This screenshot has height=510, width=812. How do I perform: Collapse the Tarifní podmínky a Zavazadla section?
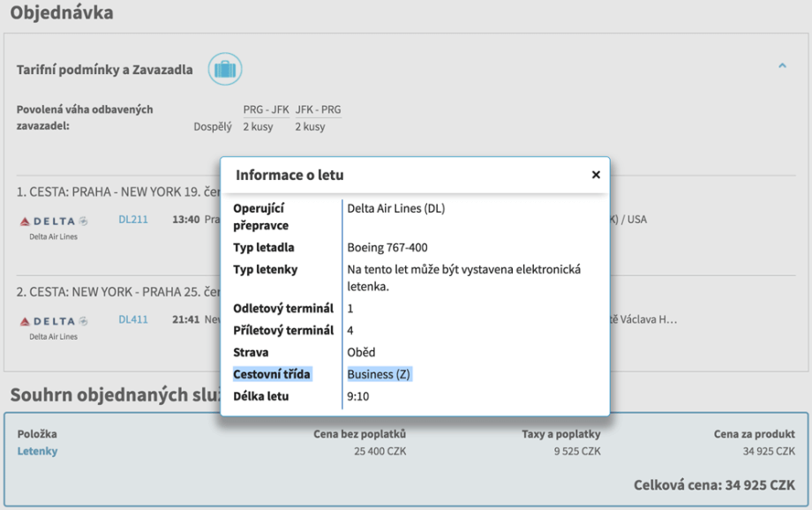click(x=782, y=65)
